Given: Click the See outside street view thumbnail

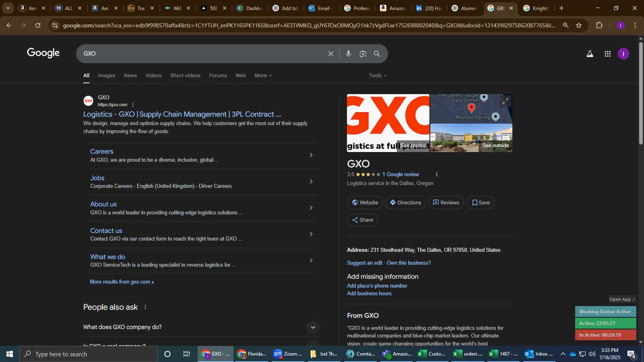Looking at the screenshot, I should (471, 138).
